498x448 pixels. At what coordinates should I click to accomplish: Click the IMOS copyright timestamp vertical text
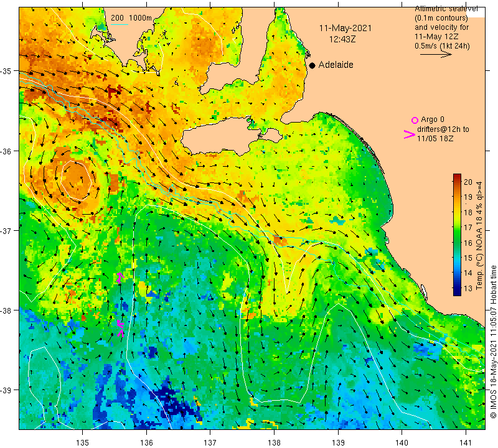point(493,342)
